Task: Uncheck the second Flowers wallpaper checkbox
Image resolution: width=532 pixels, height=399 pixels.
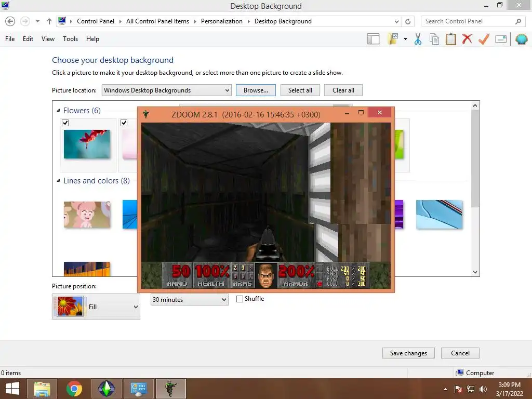Action: tap(124, 123)
